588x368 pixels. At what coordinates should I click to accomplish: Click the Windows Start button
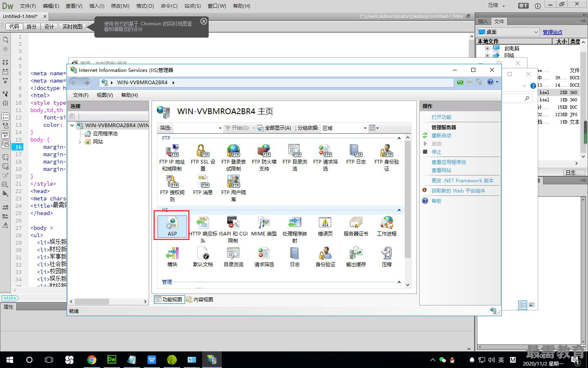9,360
